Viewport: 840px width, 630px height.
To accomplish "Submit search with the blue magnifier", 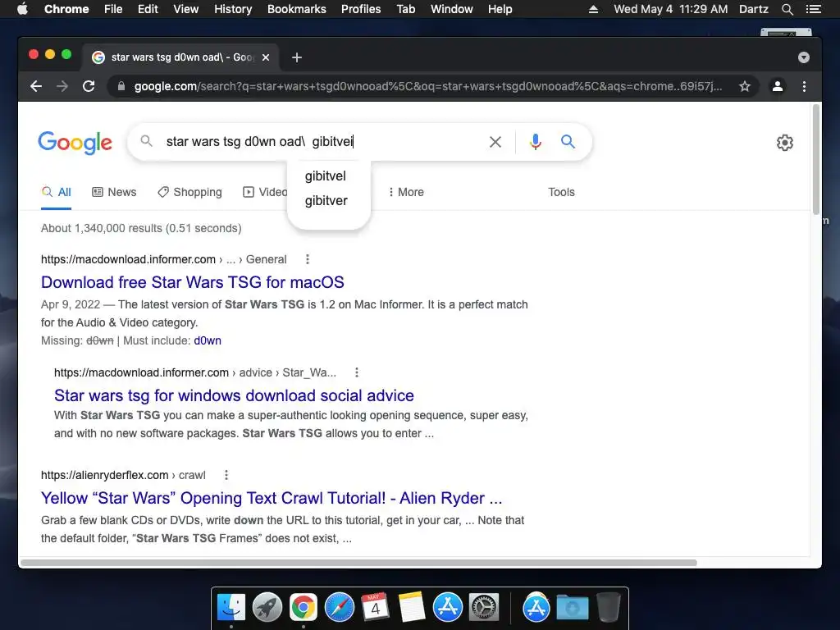I will (x=568, y=142).
